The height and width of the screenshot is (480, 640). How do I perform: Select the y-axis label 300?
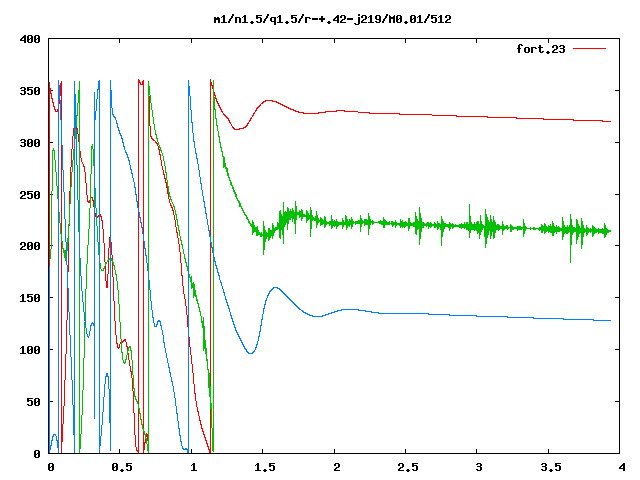click(30, 143)
